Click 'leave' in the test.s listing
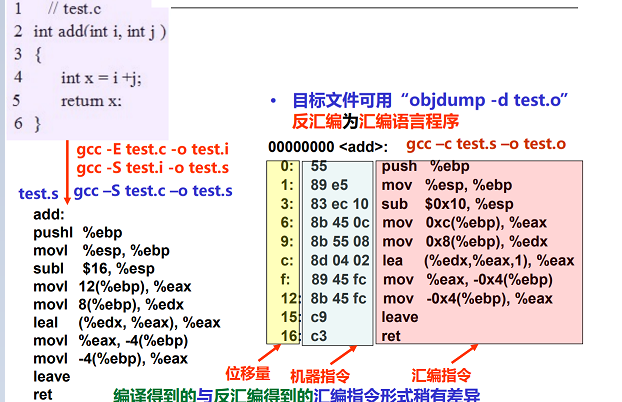Viewport: 622px width, 402px height. (52, 377)
